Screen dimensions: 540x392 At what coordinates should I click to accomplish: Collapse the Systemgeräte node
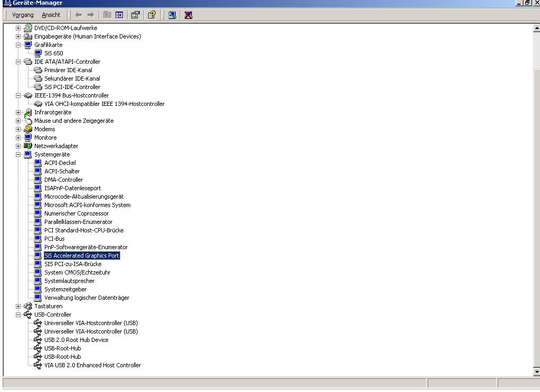18,154
